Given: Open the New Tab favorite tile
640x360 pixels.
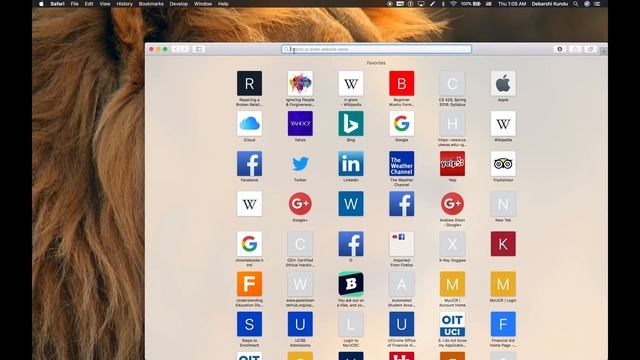Looking at the screenshot, I should (503, 204).
